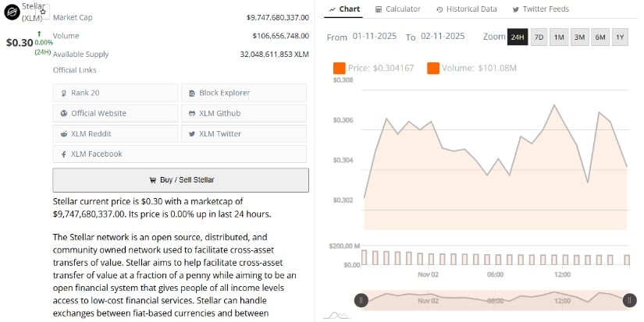
Task: Click the From date field 01-11-2025
Action: coord(375,37)
